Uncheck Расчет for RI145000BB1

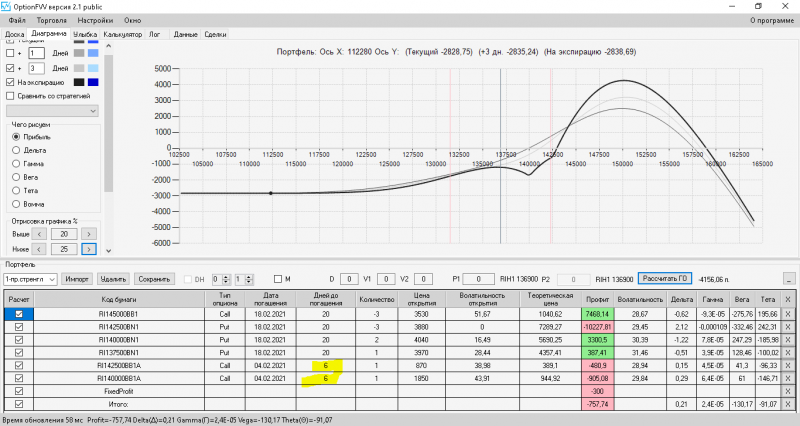(19, 314)
